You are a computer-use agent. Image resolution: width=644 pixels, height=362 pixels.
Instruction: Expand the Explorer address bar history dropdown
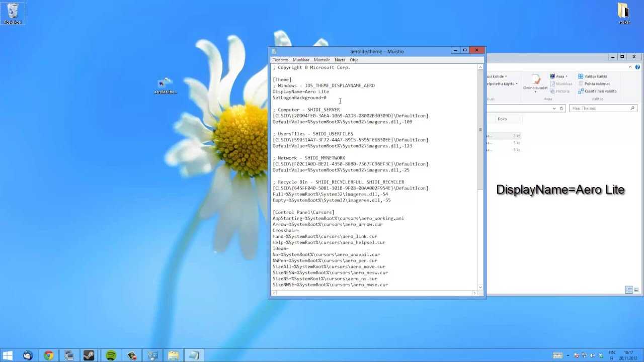[x=554, y=108]
